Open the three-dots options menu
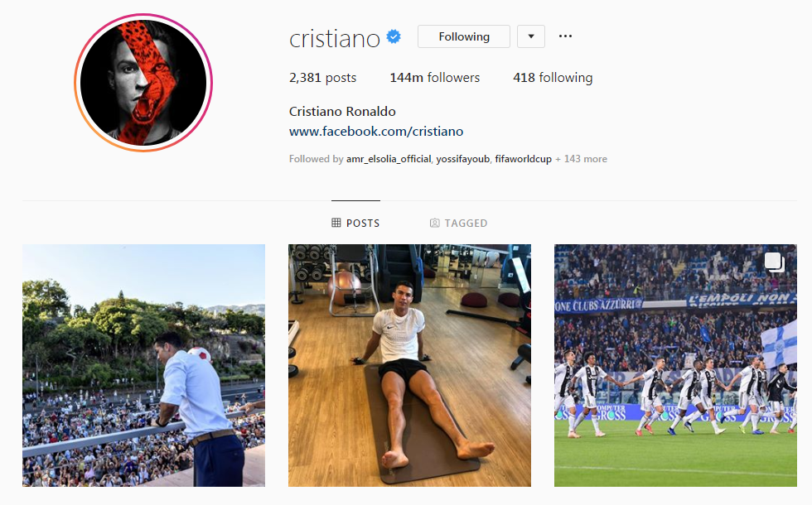The image size is (812, 505). coord(565,36)
